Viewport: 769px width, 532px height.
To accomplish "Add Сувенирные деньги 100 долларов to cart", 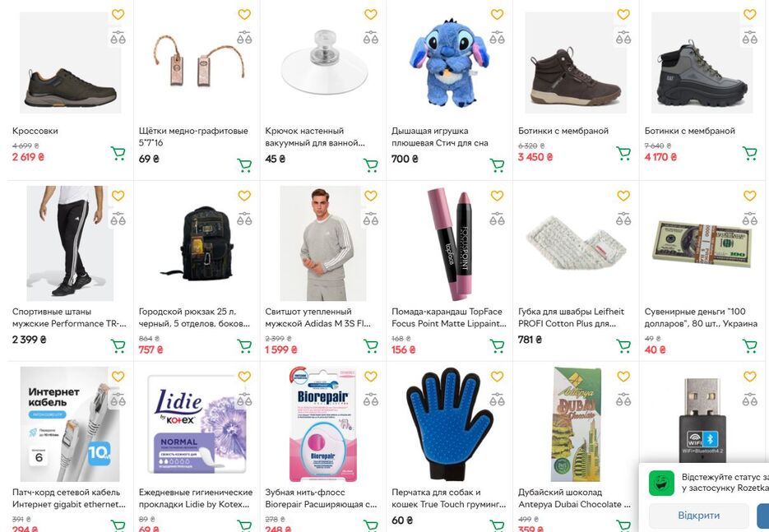I will point(749,346).
